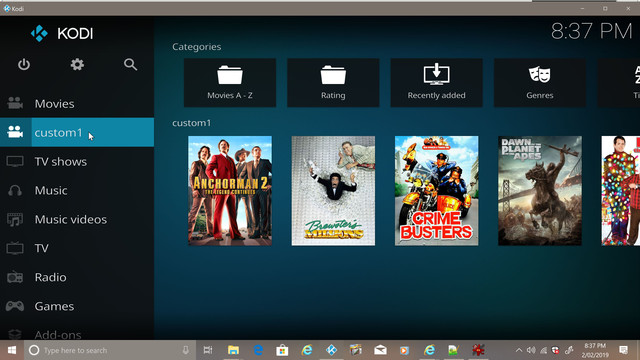
Task: Click the custom1 section heading
Action: 191,123
